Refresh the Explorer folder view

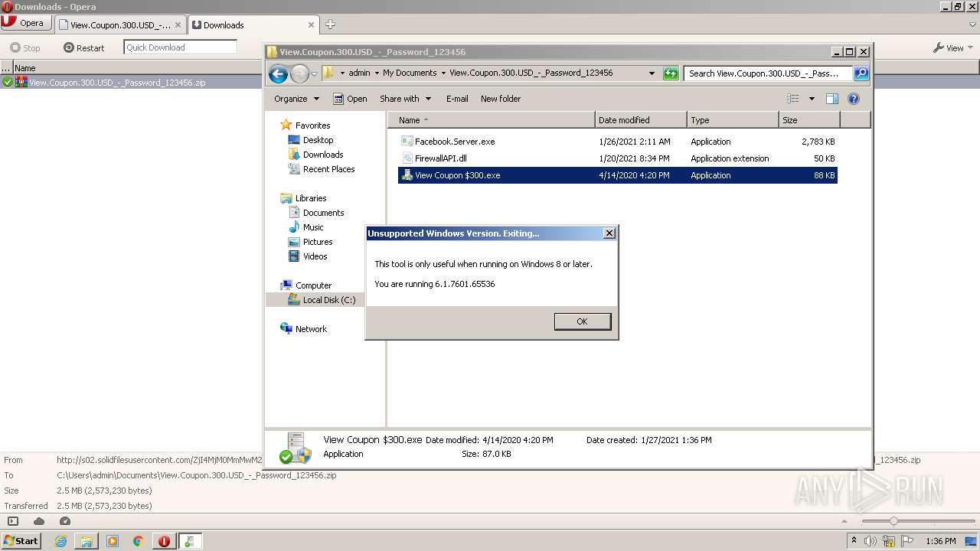coord(671,73)
